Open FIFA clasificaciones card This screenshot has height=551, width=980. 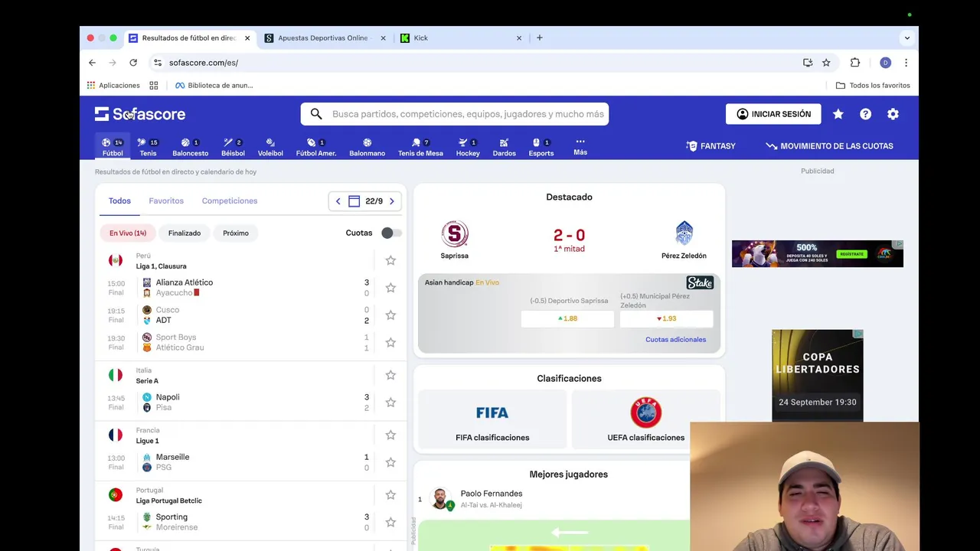click(492, 419)
